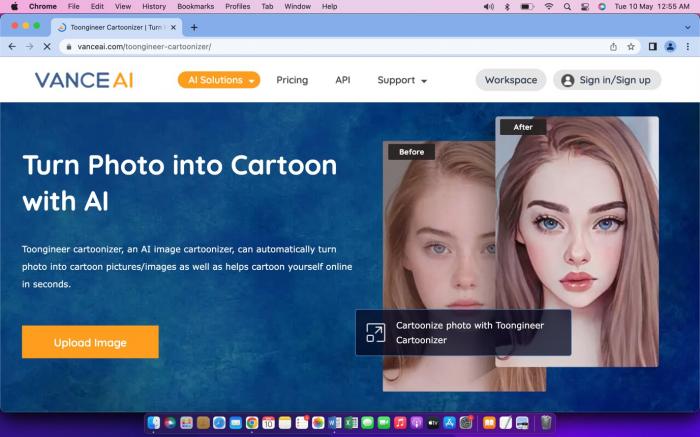Click the Wi-Fi icon in menu bar
Screen dimensions: 700x437
549,6
